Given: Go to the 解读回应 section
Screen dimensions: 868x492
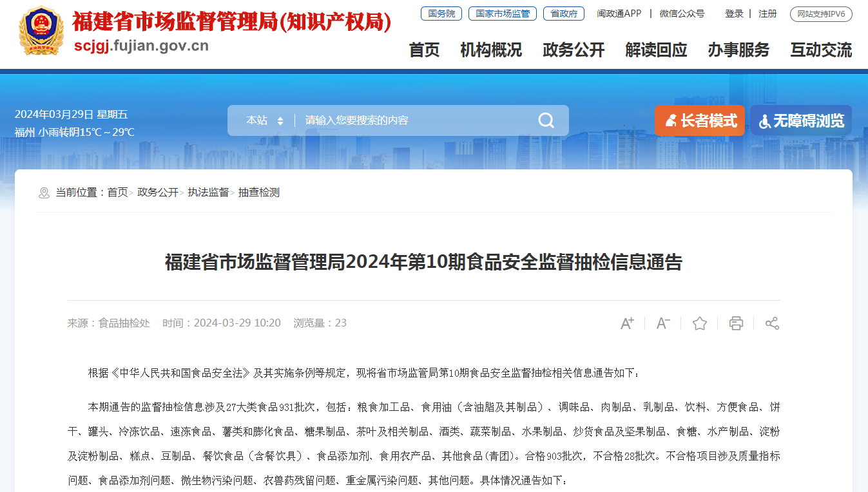Looking at the screenshot, I should pos(656,50).
